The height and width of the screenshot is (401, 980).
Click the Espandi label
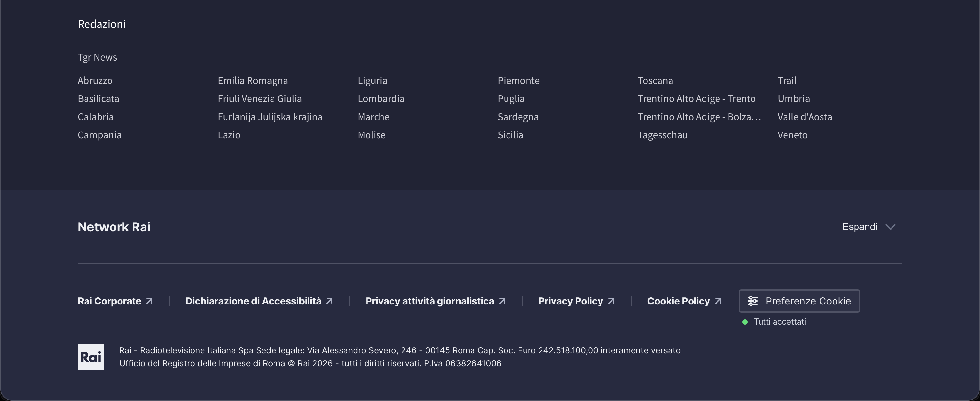coord(860,227)
